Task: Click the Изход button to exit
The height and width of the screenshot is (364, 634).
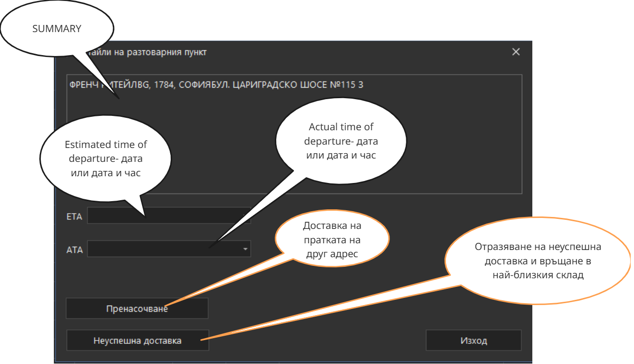Action: [x=473, y=341]
